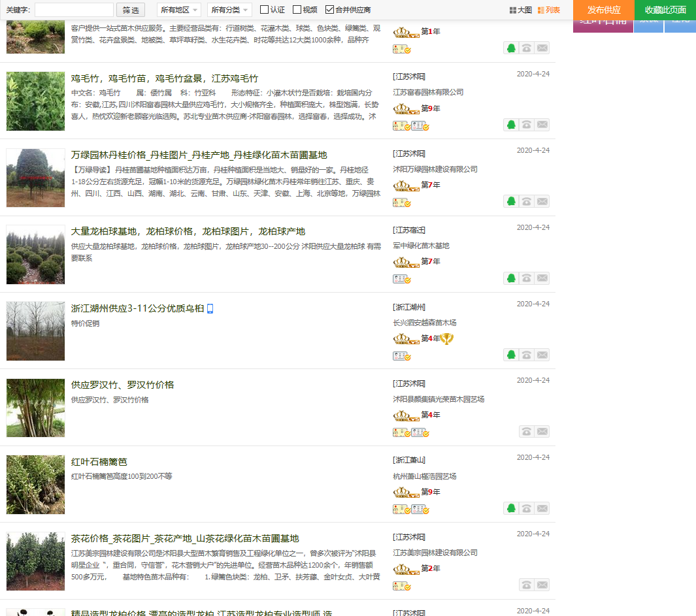Click the [浙江萧山] region tag

409,461
